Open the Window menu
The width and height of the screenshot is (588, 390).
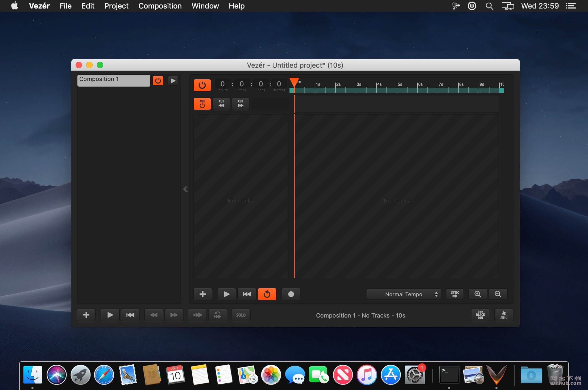point(205,6)
